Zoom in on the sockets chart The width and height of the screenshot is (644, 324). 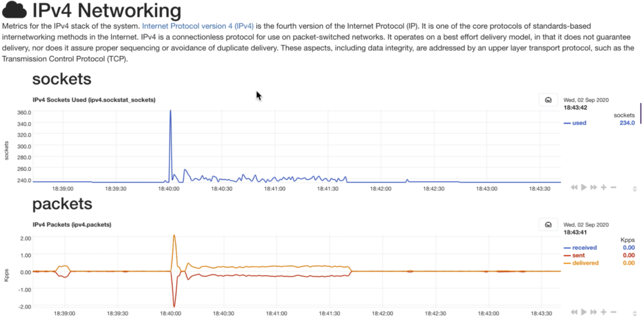coord(603,187)
